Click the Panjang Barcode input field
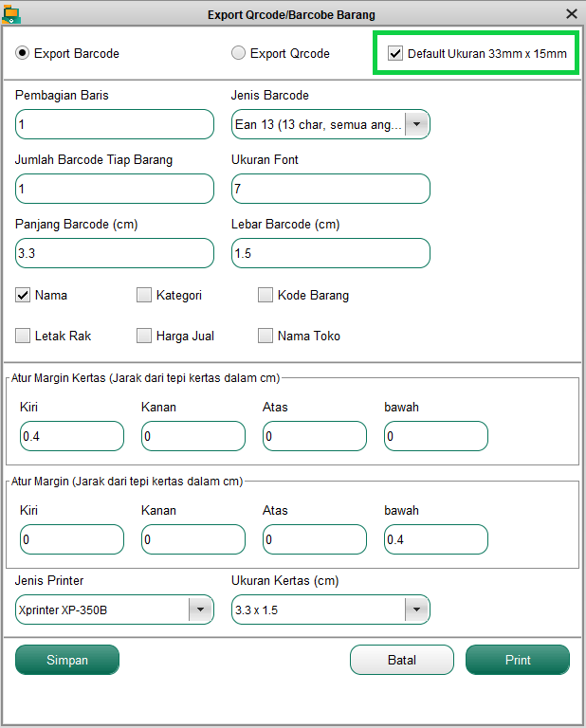The image size is (586, 728). (115, 253)
